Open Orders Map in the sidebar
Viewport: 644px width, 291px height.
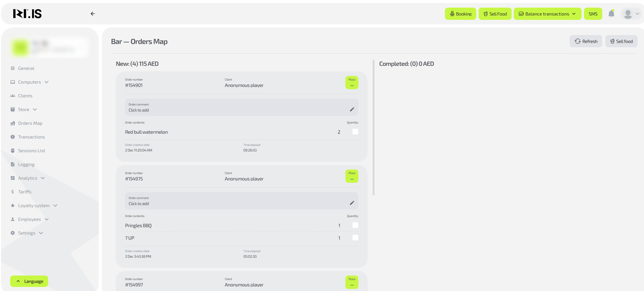click(x=30, y=123)
